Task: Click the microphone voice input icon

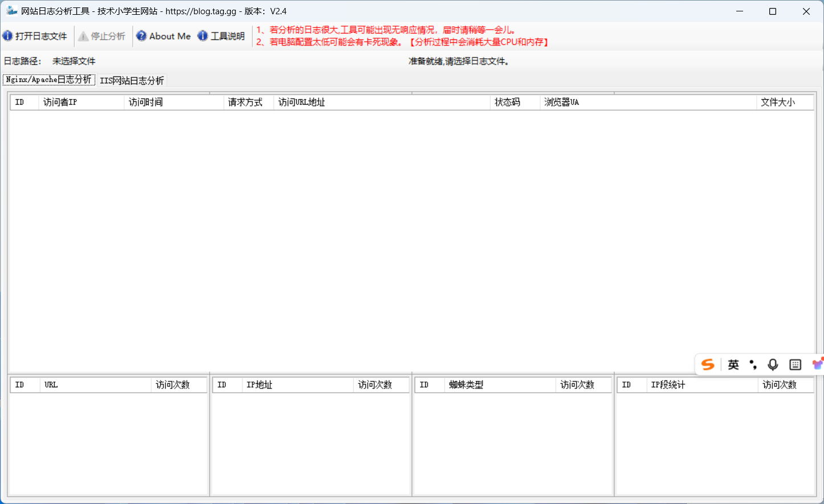Action: point(773,364)
